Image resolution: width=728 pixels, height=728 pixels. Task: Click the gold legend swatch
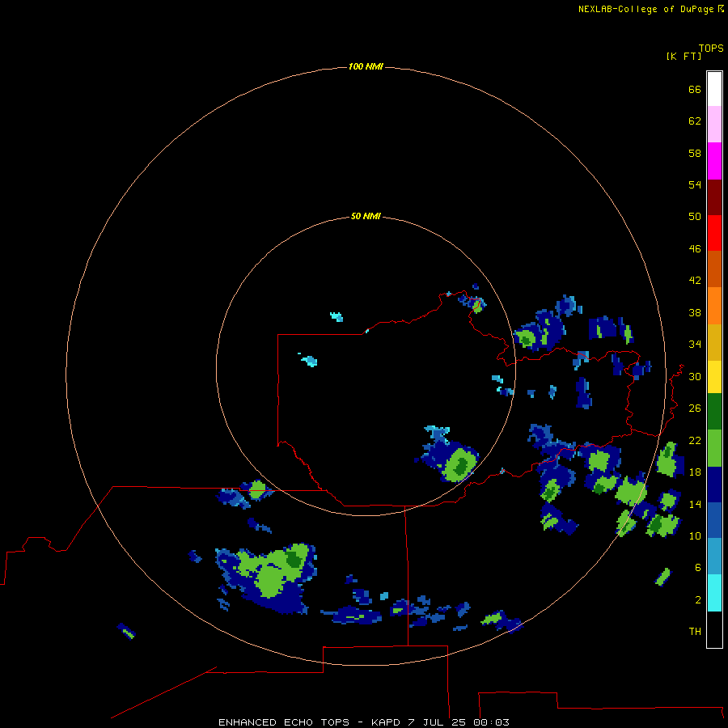click(714, 342)
